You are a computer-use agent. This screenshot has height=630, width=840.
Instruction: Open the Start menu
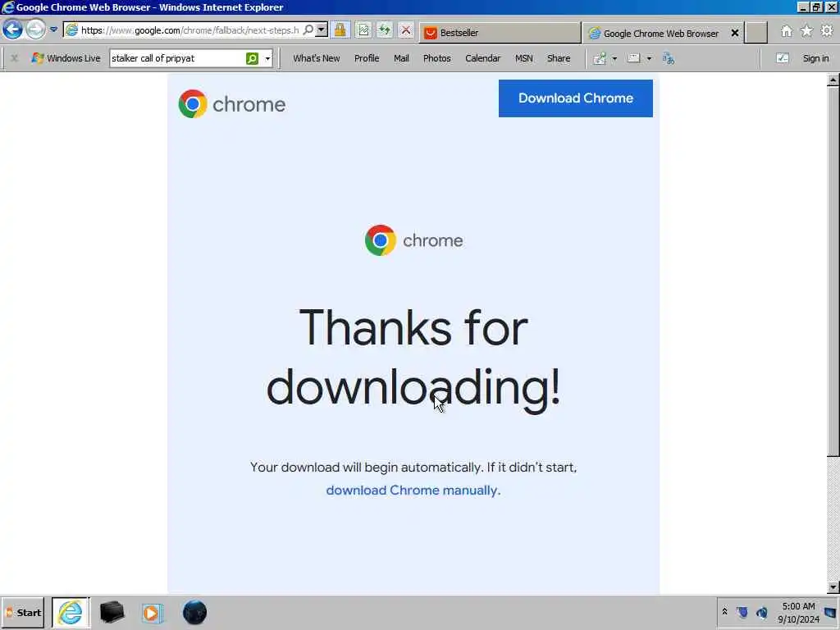click(x=23, y=613)
